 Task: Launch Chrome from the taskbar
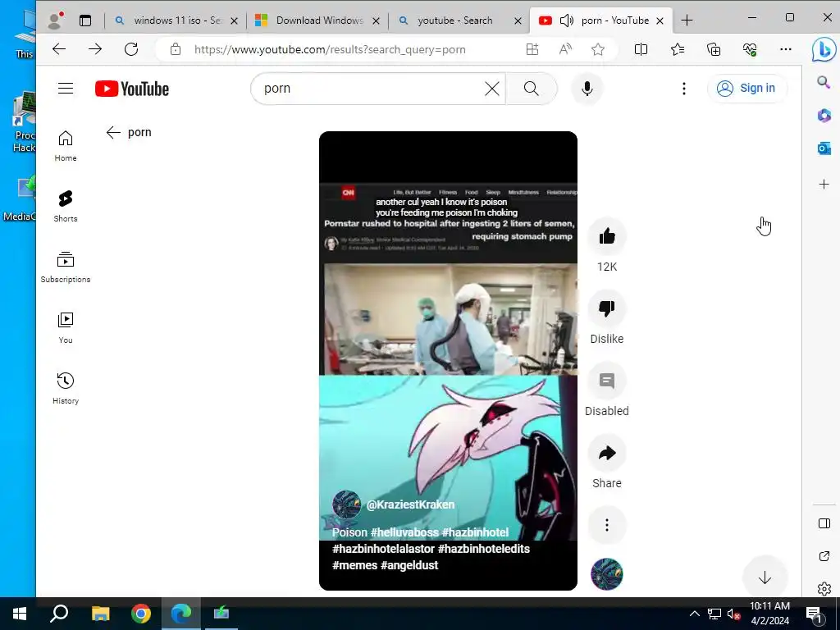141,614
